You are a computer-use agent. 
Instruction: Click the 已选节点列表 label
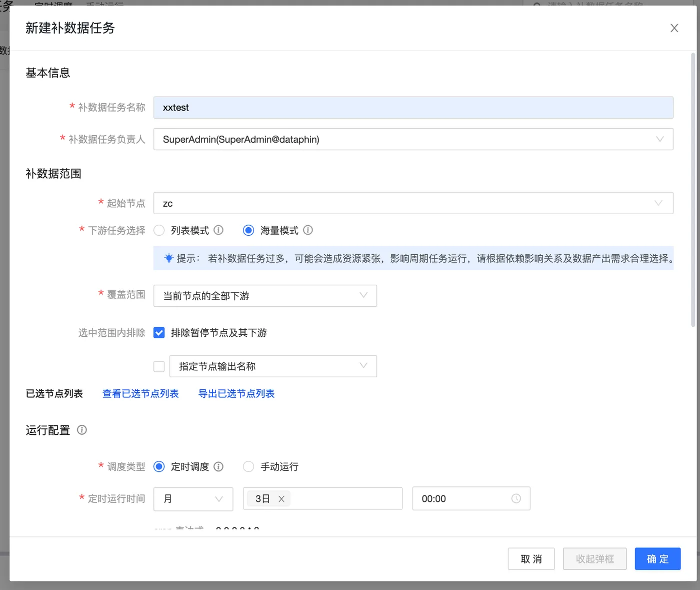tap(54, 394)
